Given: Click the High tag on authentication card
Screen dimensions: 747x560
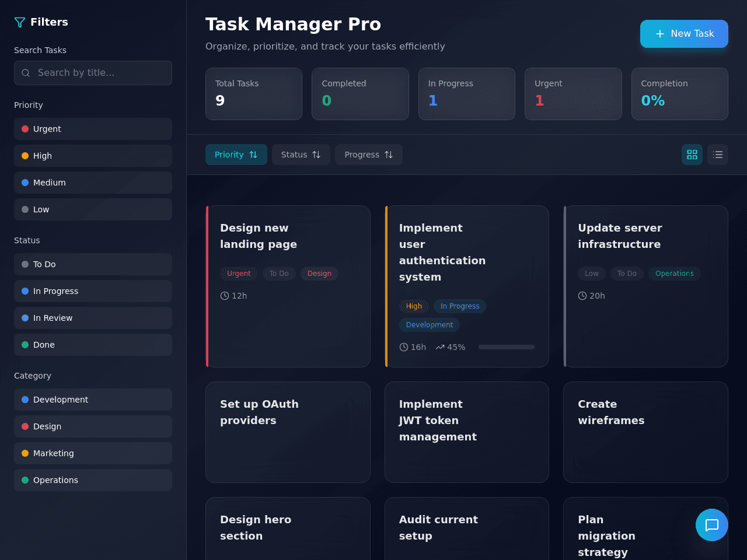Looking at the screenshot, I should pos(414,306).
